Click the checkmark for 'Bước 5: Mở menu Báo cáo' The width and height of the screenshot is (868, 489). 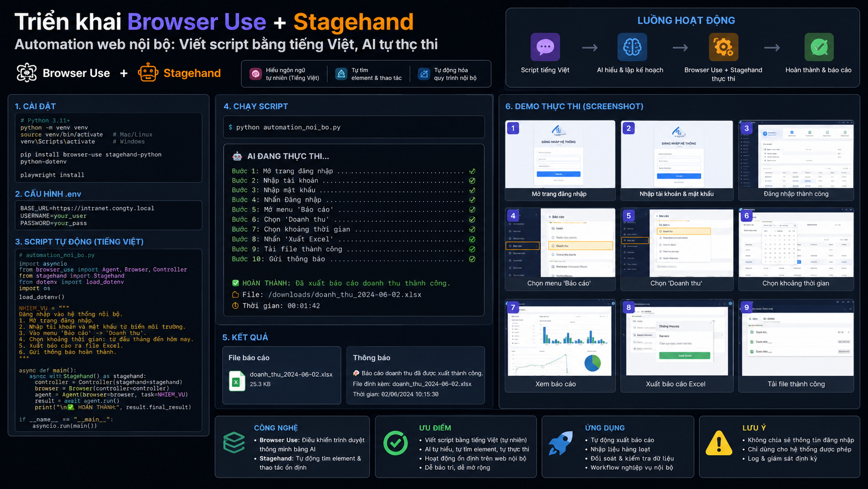click(x=472, y=210)
